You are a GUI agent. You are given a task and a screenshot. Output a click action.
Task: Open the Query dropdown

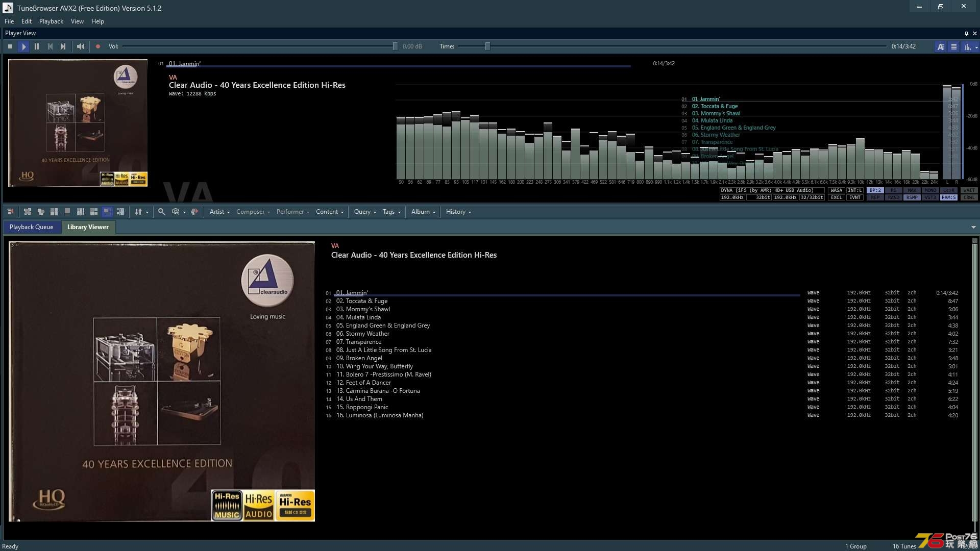[365, 212]
